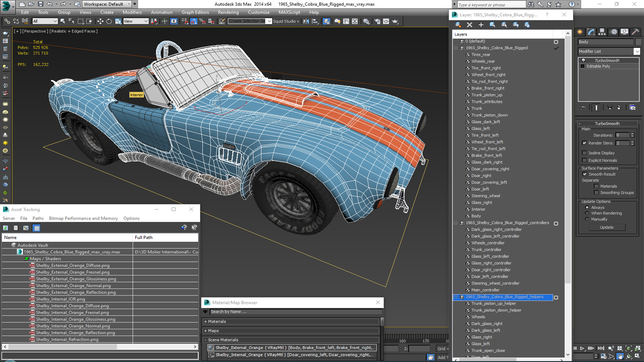Screen dimensions: 644x362
Task: Click Realistic + Edged Faces viewport label
Action: (73, 31)
